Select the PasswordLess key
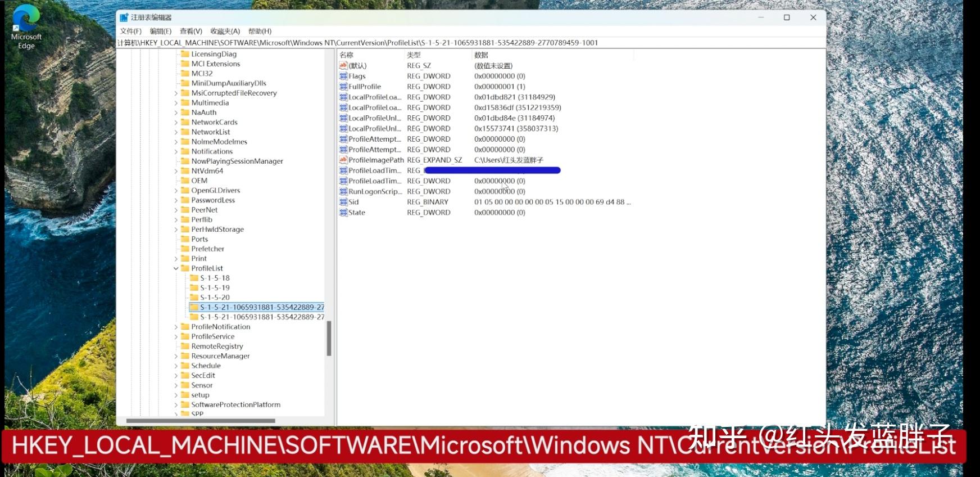 coord(213,200)
